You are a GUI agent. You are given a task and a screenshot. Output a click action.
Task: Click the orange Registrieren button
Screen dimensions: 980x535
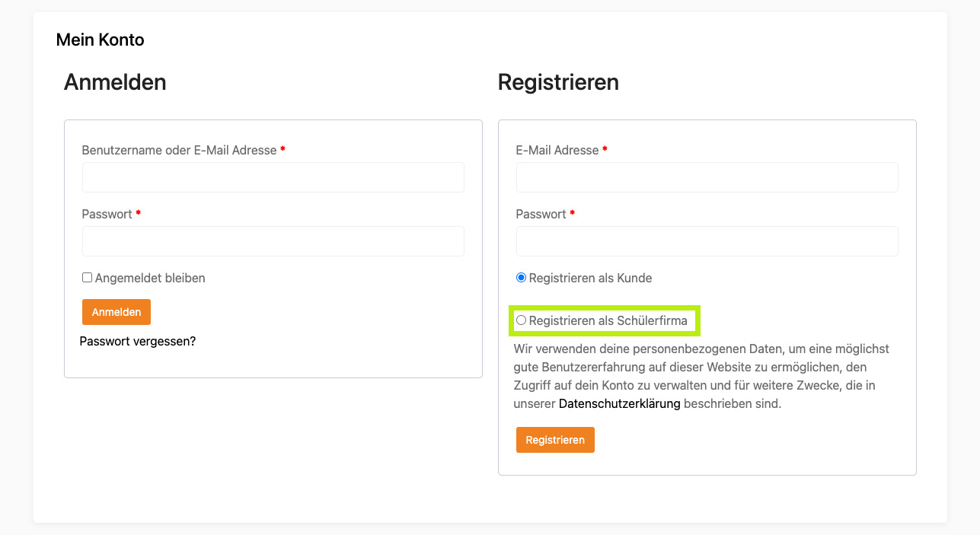coord(555,440)
